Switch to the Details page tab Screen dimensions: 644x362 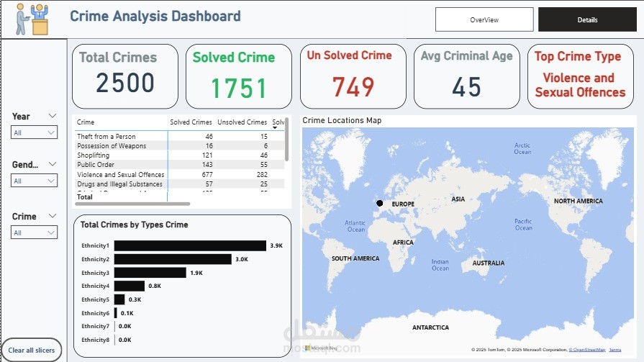pyautogui.click(x=587, y=19)
